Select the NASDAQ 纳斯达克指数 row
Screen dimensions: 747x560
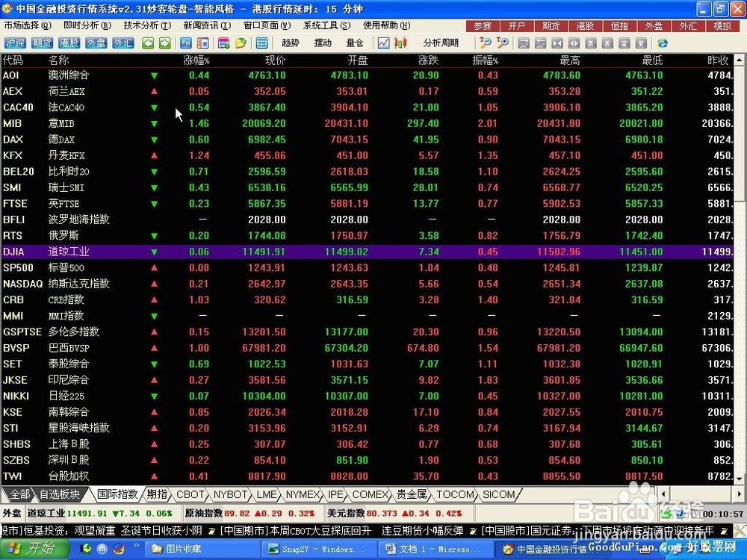point(367,284)
